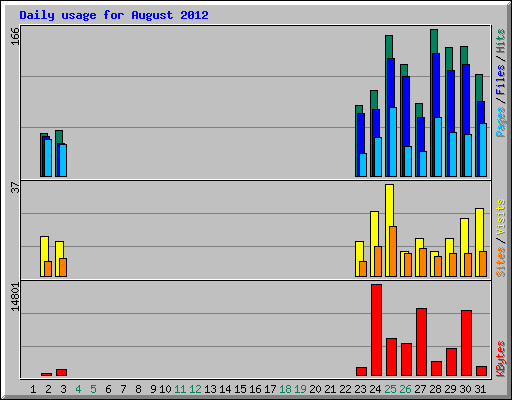
Task: Click green weekend day label 19
Action: pos(300,389)
